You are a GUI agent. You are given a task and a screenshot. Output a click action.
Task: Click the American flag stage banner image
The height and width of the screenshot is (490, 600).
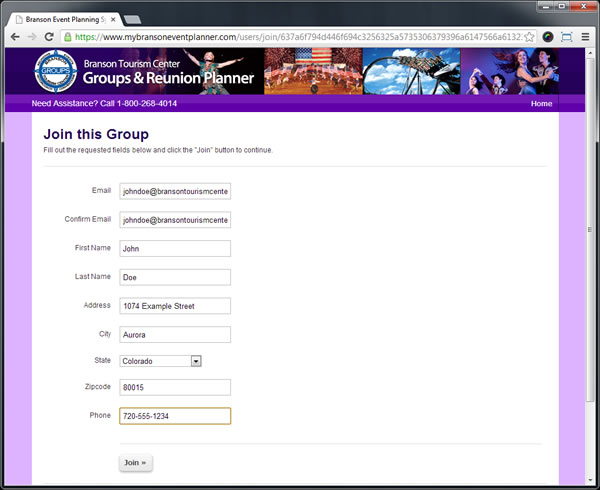pyautogui.click(x=313, y=71)
